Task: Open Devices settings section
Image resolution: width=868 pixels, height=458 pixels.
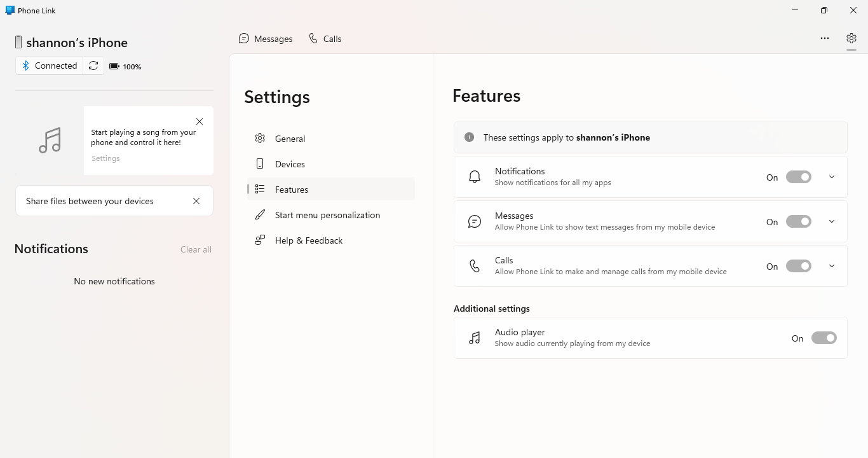Action: pyautogui.click(x=331, y=164)
